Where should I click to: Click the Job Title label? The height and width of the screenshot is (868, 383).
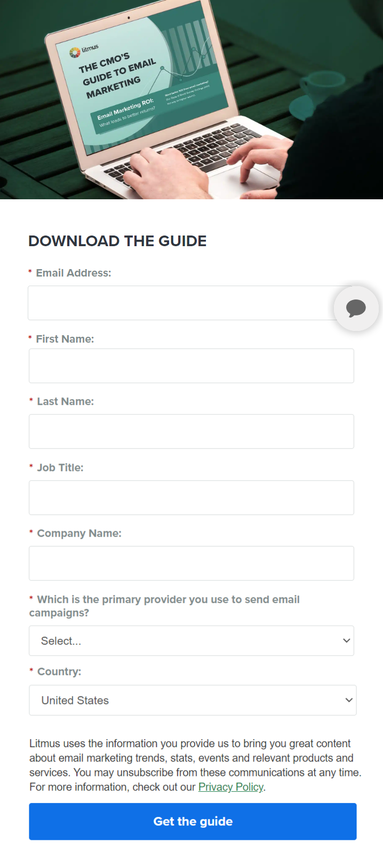coord(60,468)
